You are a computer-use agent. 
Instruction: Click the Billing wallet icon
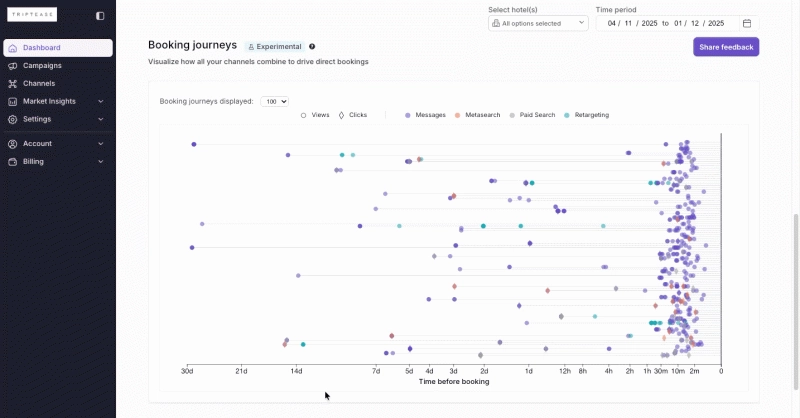13,162
